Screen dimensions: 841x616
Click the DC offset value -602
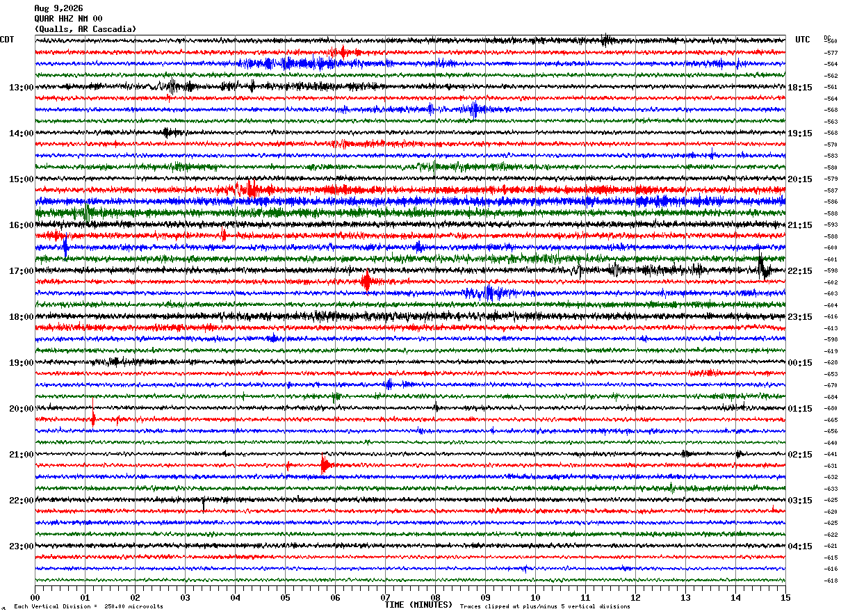point(831,282)
